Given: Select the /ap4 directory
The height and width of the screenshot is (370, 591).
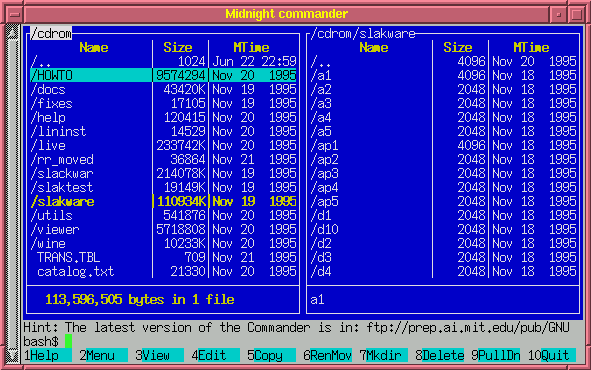Looking at the screenshot, I should click(443, 187).
